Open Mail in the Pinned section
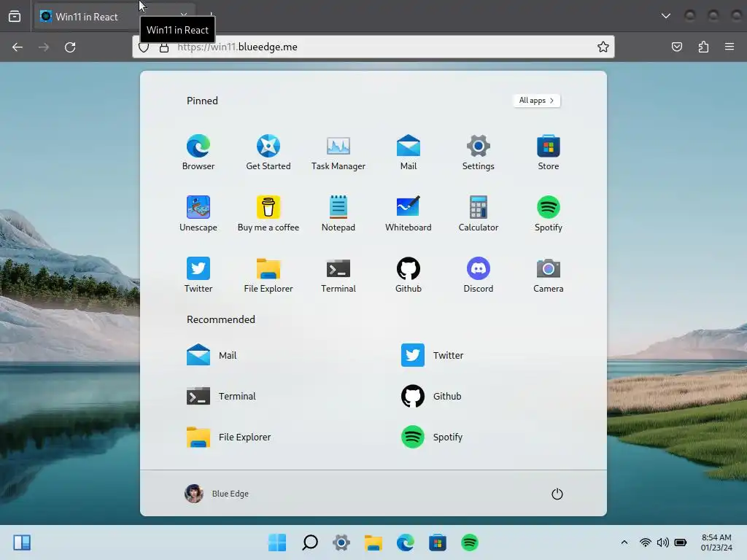This screenshot has height=560, width=747. (x=409, y=152)
